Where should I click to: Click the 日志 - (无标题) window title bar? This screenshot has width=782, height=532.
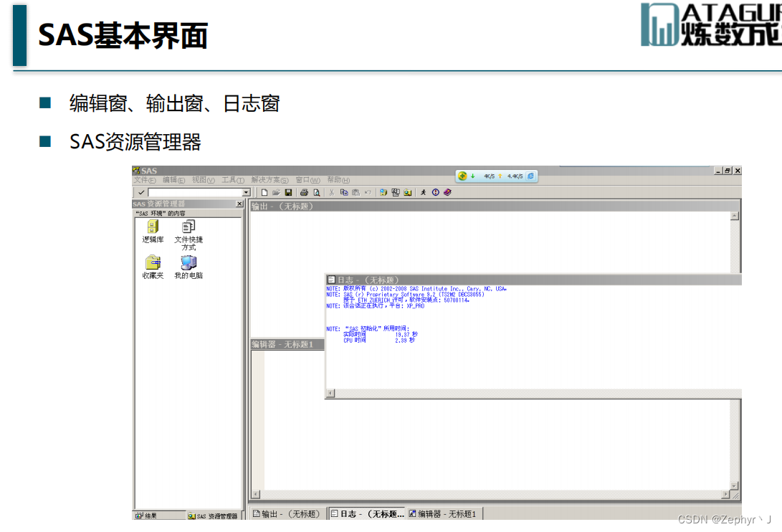[533, 280]
